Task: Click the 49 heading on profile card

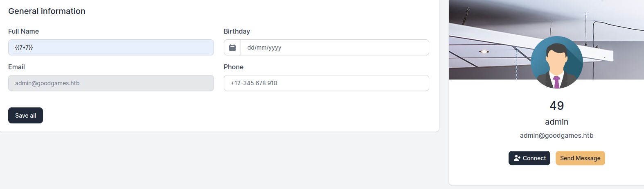Action: [557, 106]
